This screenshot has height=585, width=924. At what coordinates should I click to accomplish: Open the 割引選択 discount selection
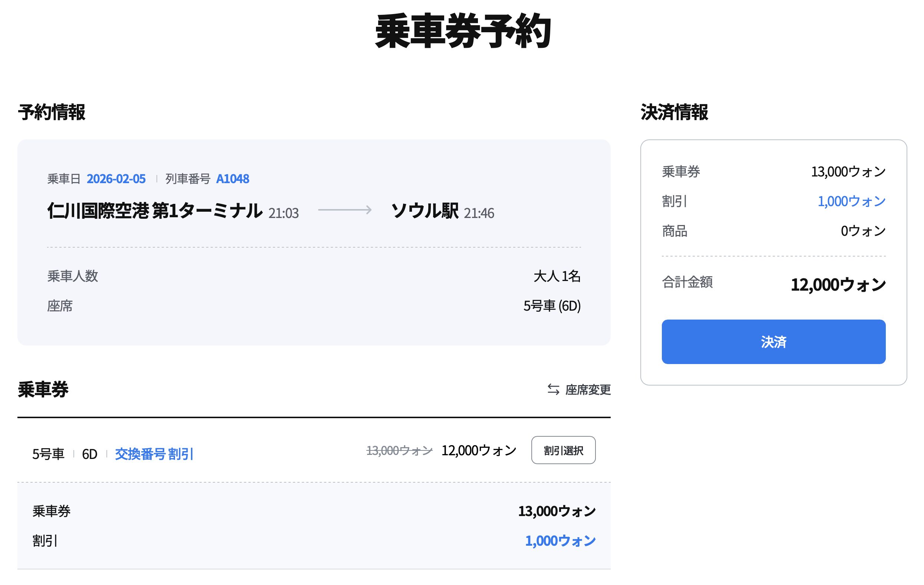563,450
